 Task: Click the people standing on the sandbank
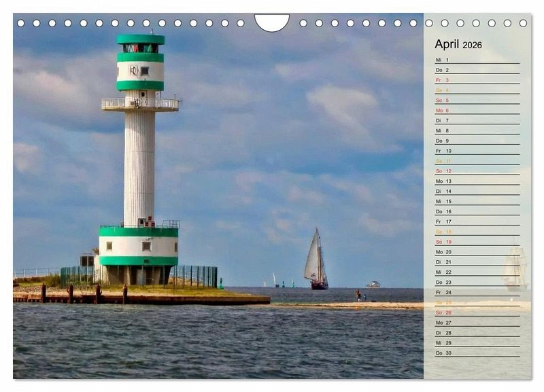pyautogui.click(x=360, y=296)
